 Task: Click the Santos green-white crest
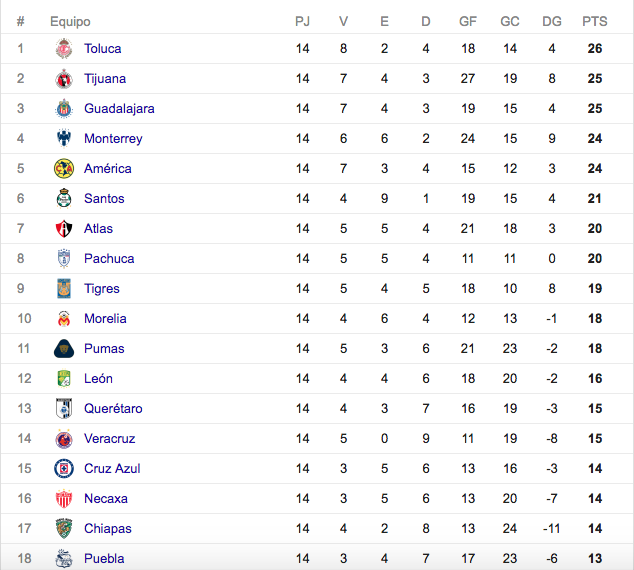[64, 198]
